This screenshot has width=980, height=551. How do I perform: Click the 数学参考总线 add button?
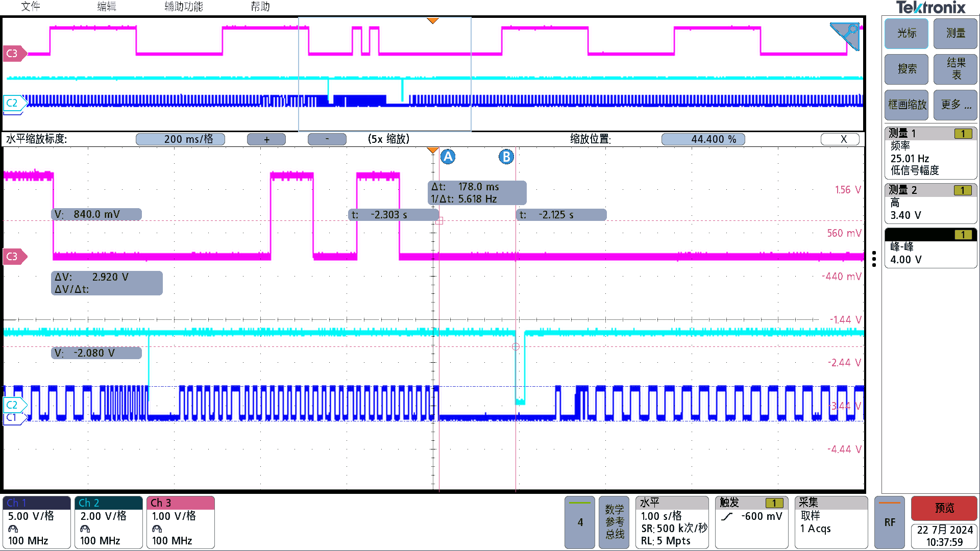click(614, 522)
